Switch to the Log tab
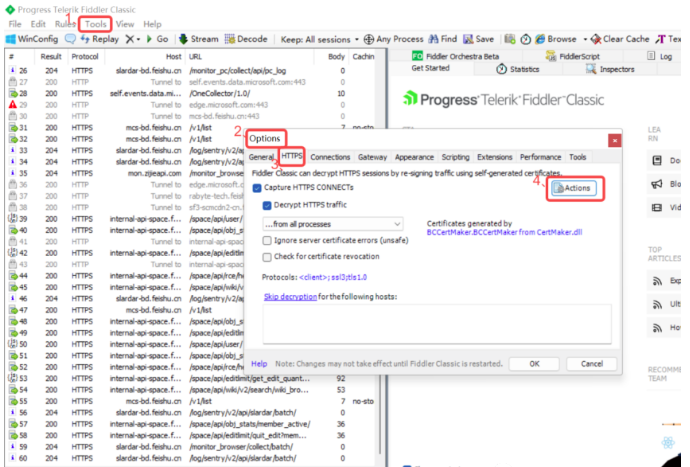 point(660,56)
